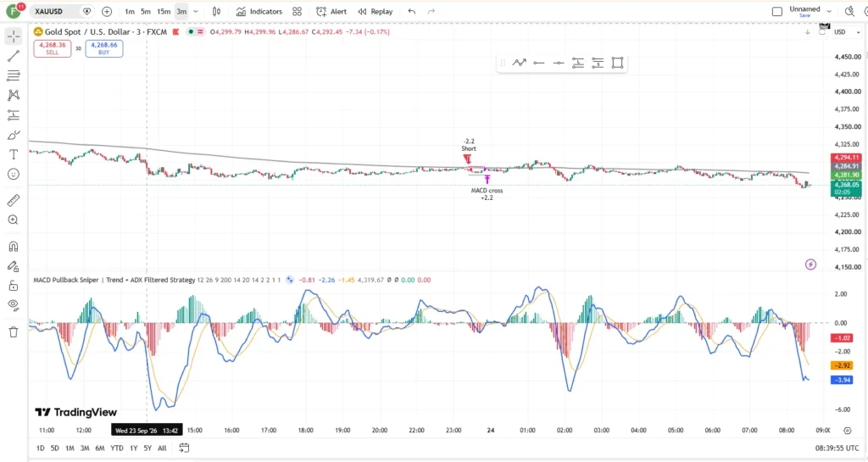The width and height of the screenshot is (868, 462).
Task: Open the forecasting and measurement tools
Action: pos(14,115)
